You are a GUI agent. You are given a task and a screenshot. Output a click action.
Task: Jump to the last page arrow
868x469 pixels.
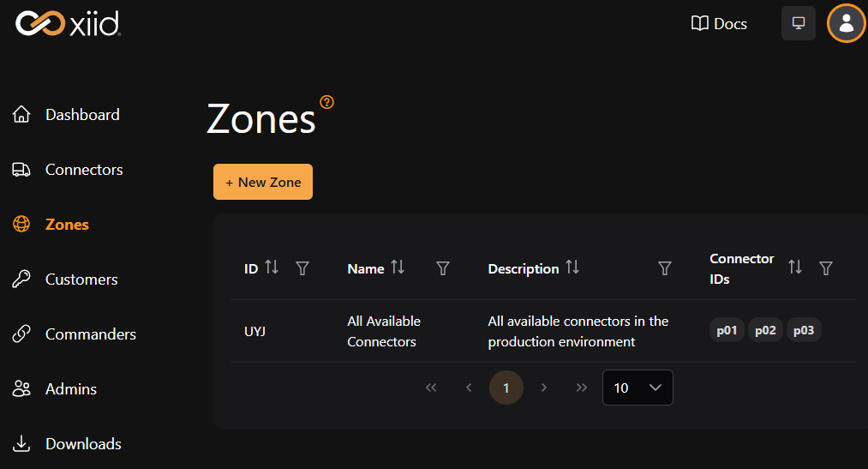tap(582, 388)
